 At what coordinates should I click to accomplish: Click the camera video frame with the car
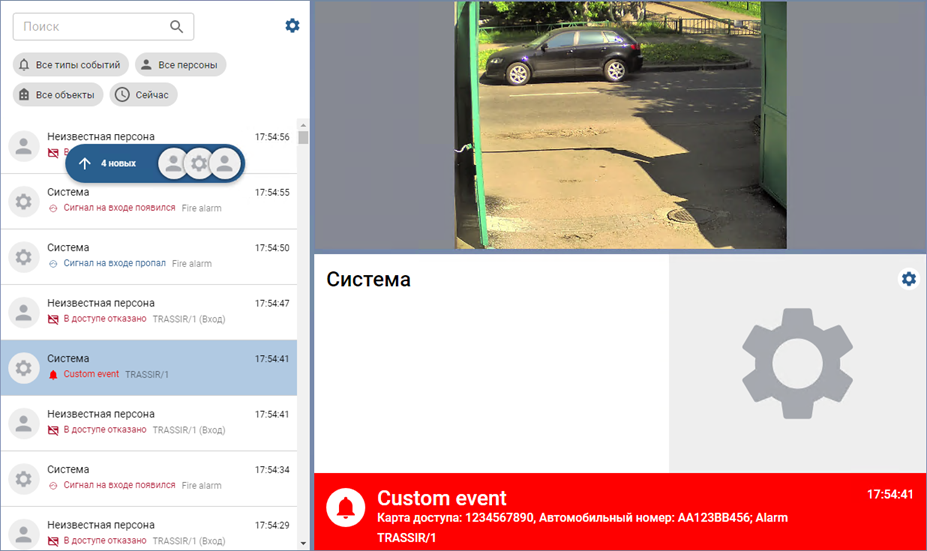(x=620, y=125)
